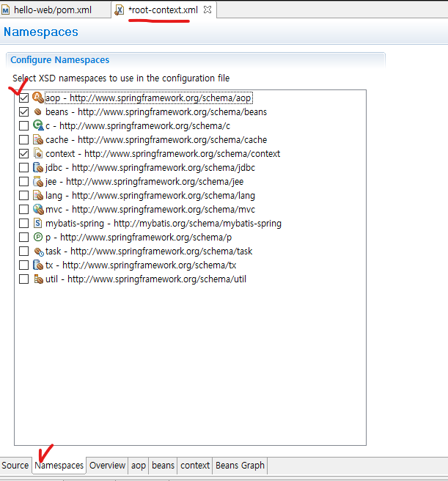Click the task namespace icon
The height and width of the screenshot is (481, 448).
coord(37,251)
